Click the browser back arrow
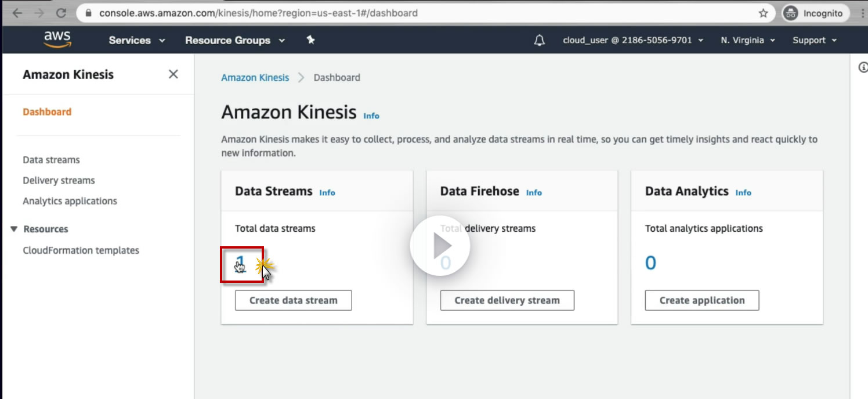The height and width of the screenshot is (399, 868). pyautogui.click(x=17, y=13)
